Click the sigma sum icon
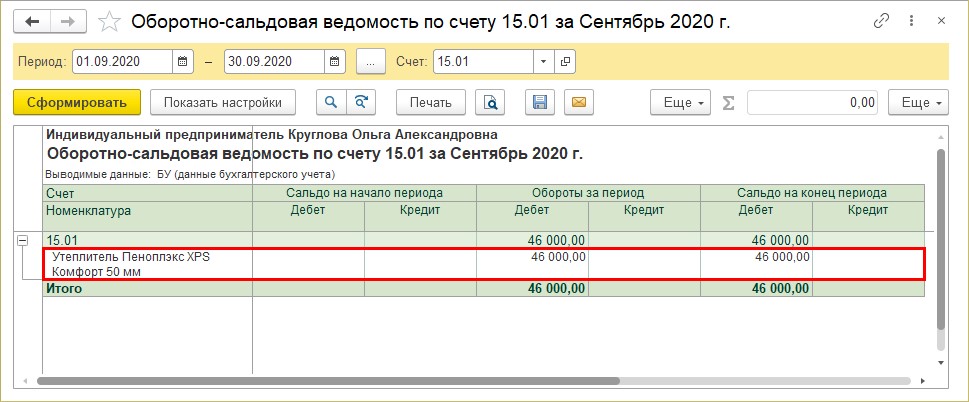 pos(729,103)
